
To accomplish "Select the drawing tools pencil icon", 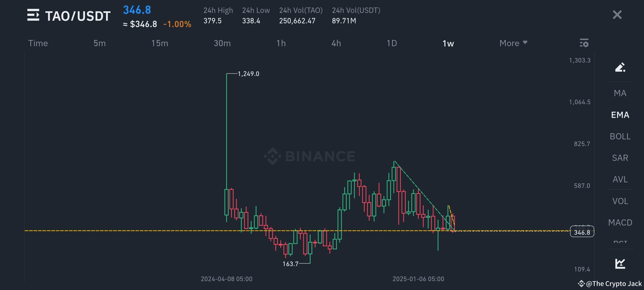I will tap(620, 68).
